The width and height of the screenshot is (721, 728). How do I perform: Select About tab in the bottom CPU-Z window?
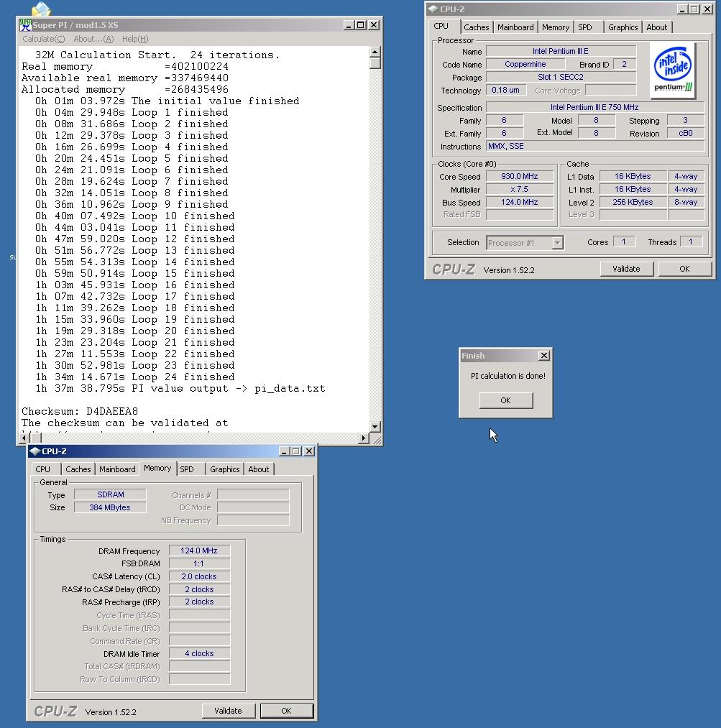point(258,469)
